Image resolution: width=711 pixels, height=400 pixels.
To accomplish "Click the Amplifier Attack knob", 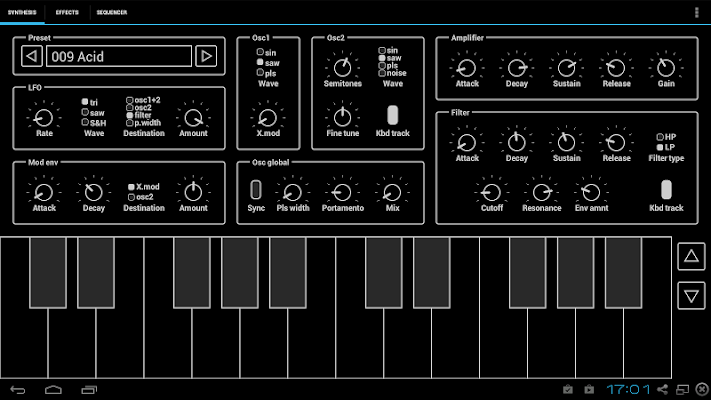I will (x=467, y=68).
